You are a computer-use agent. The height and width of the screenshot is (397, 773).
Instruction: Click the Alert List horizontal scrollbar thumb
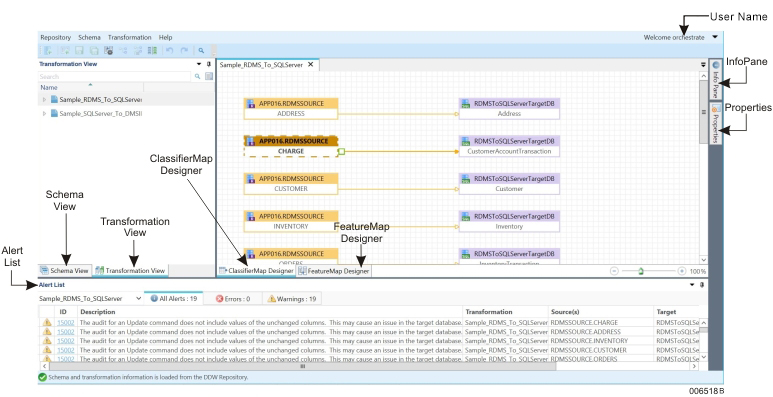(x=303, y=366)
